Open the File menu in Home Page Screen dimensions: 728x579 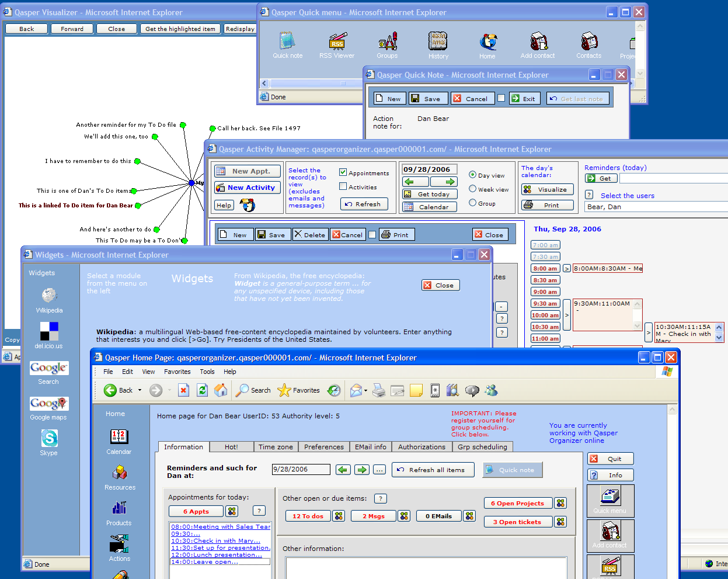pos(108,372)
